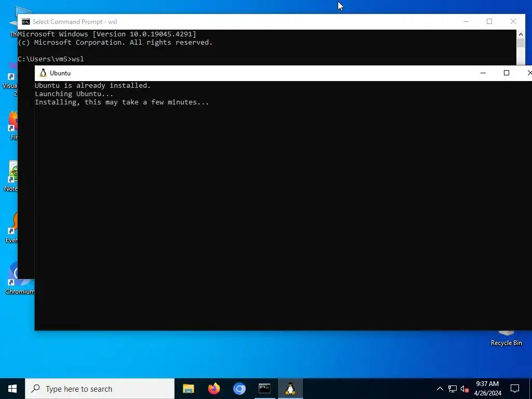Close the Command Prompt window

(x=513, y=22)
